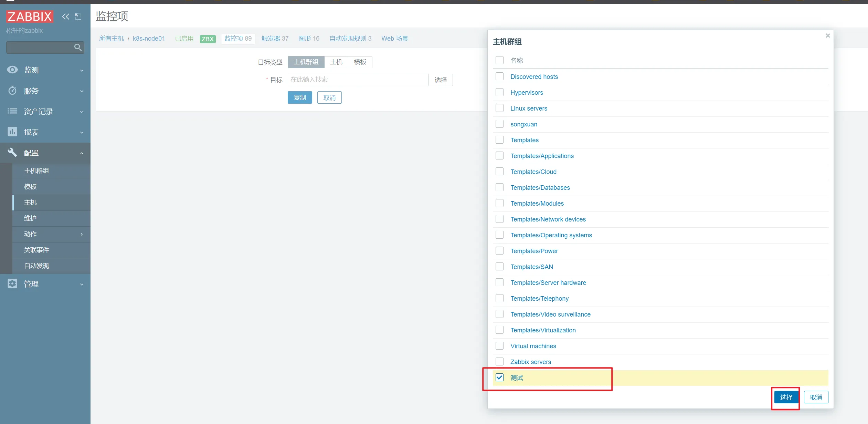The width and height of the screenshot is (868, 424).
Task: Close the 主机群组 dialog with X
Action: [827, 36]
